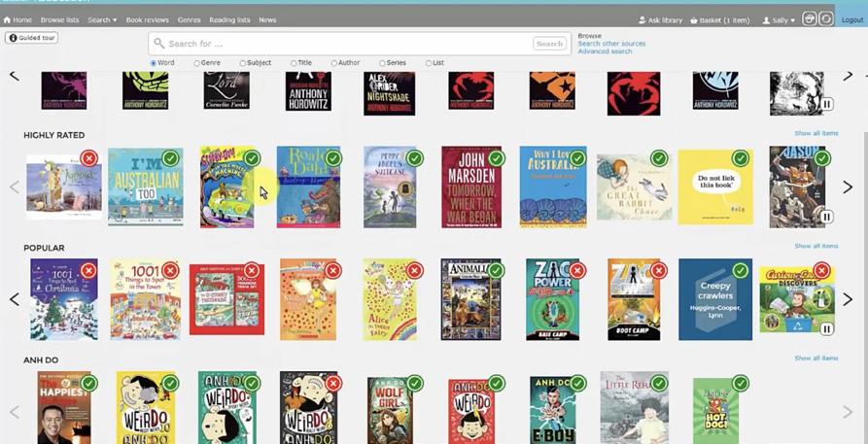
Task: Click green check badge on Do not lick this book
Action: tap(741, 158)
